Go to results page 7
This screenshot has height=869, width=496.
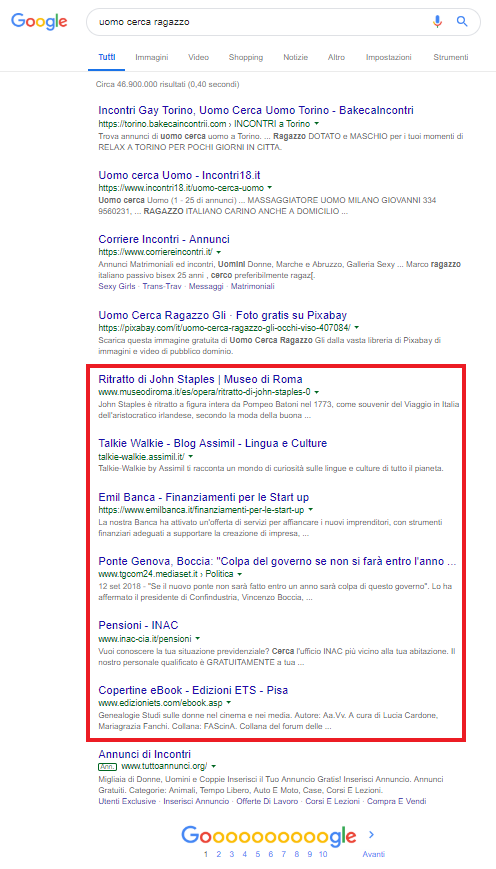284,854
